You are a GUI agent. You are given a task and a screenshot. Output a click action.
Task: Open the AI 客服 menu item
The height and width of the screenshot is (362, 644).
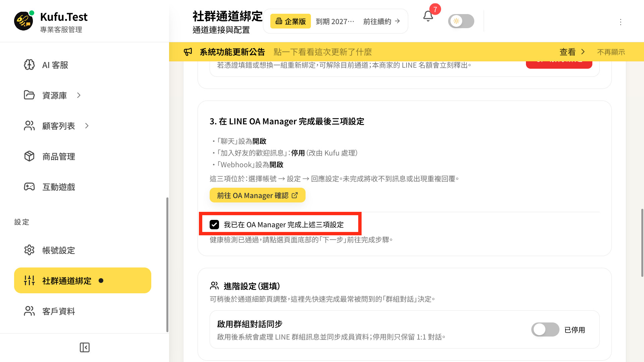[x=83, y=65]
